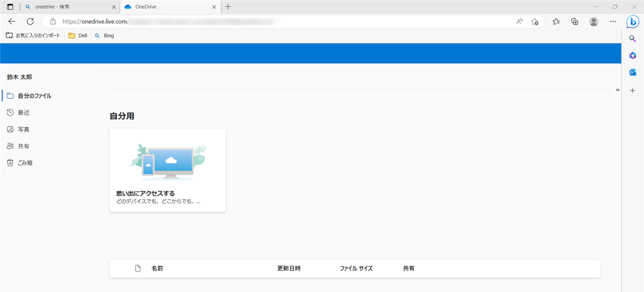Image resolution: width=644 pixels, height=292 pixels.
Task: Open the Collections icon in toolbar
Action: pos(575,22)
